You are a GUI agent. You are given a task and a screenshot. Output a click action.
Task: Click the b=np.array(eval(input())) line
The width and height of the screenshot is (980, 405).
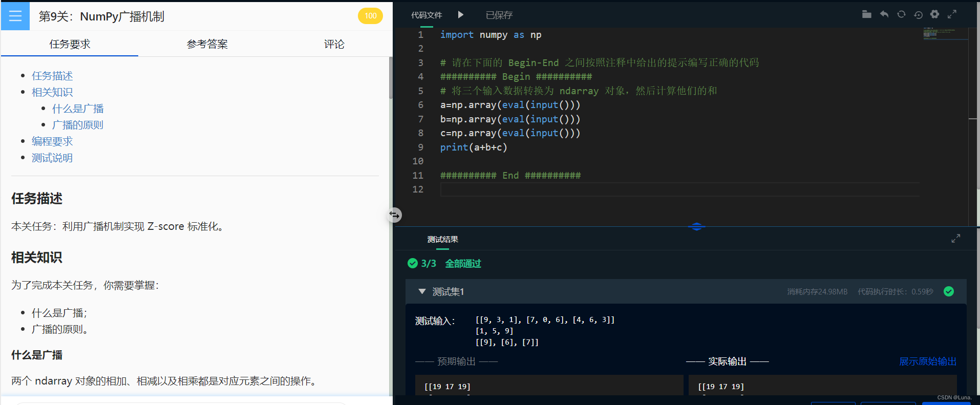510,119
